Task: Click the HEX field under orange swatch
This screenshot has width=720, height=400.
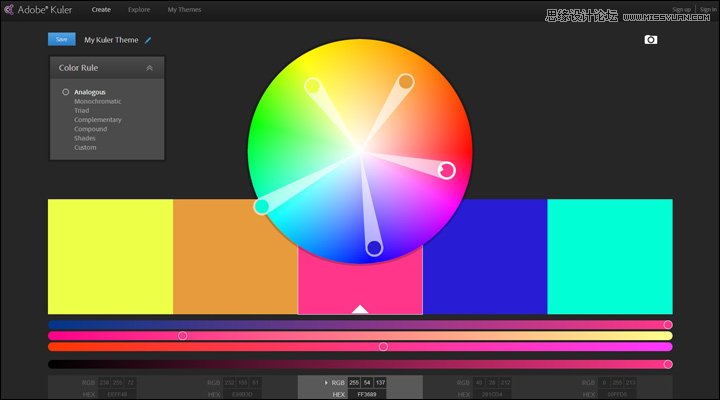Action: (x=242, y=394)
